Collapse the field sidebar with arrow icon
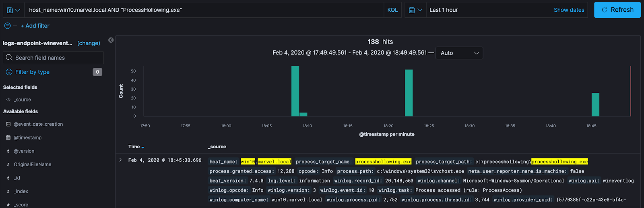This screenshot has width=644, height=208. coord(111,40)
